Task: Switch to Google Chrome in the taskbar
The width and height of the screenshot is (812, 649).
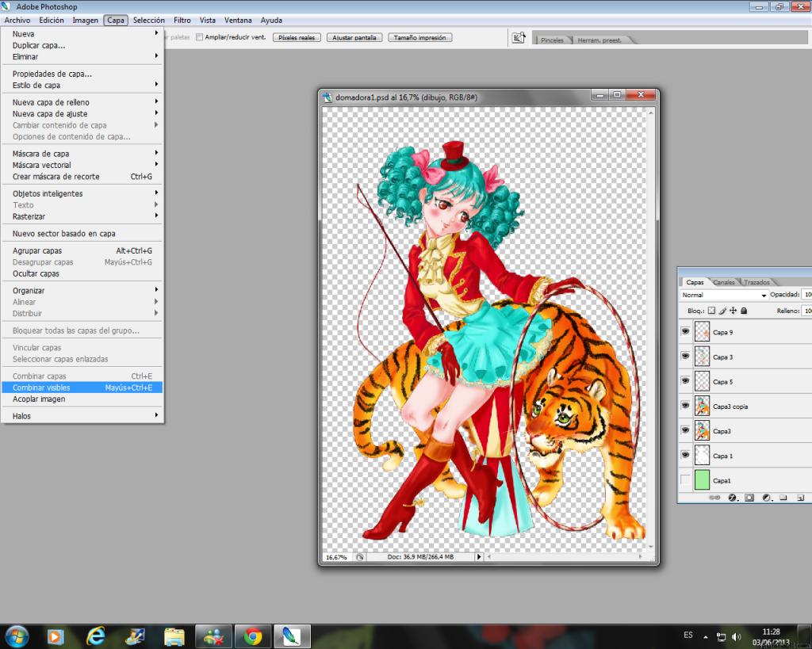Action: tap(253, 636)
